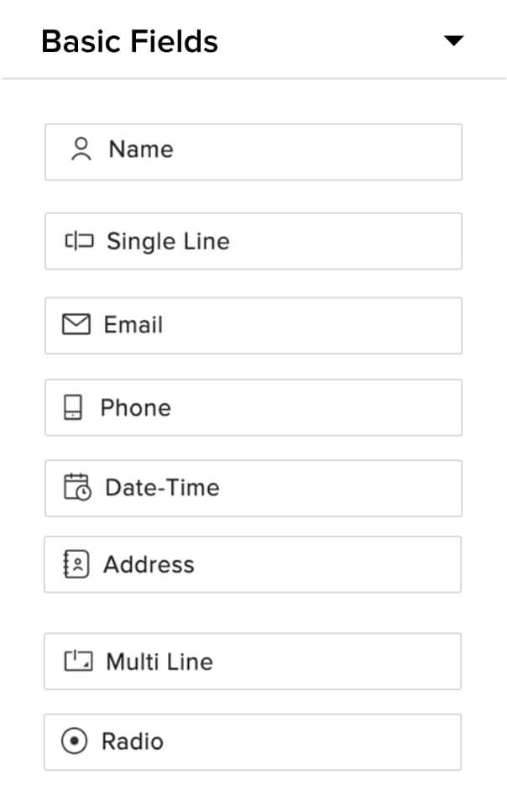
Task: Click the envelope icon for Email
Action: (x=76, y=325)
